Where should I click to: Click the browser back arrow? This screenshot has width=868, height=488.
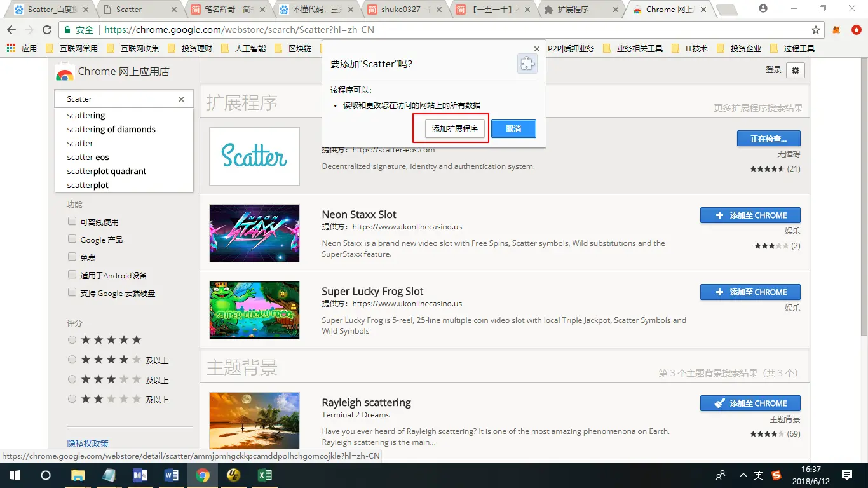pos(11,30)
